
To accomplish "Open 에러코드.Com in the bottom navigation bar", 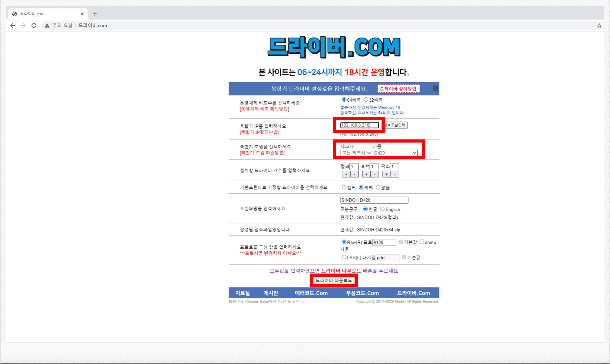I will pos(311,293).
